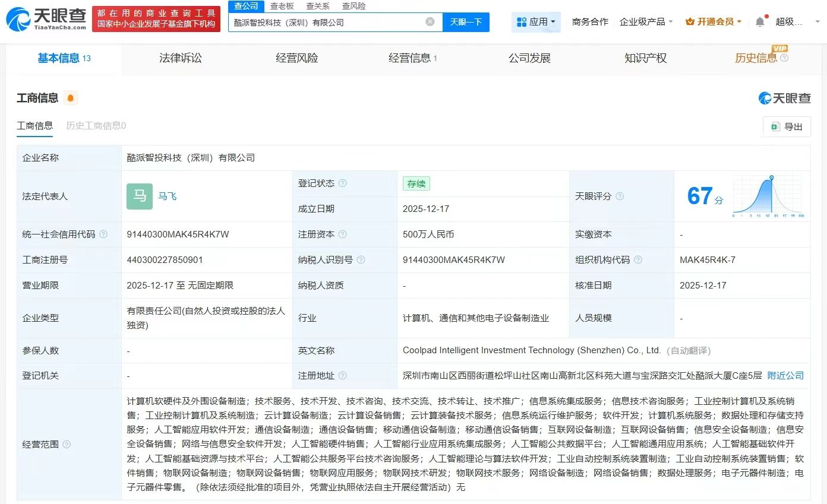Expand the 开通会员 menu
This screenshot has width=827, height=504.
click(x=714, y=22)
